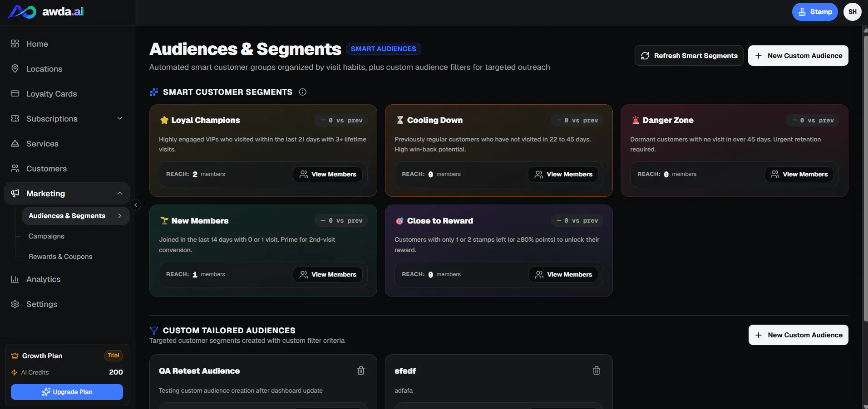Select Audiences & Segments menu item
This screenshot has height=409, width=868.
pyautogui.click(x=76, y=216)
